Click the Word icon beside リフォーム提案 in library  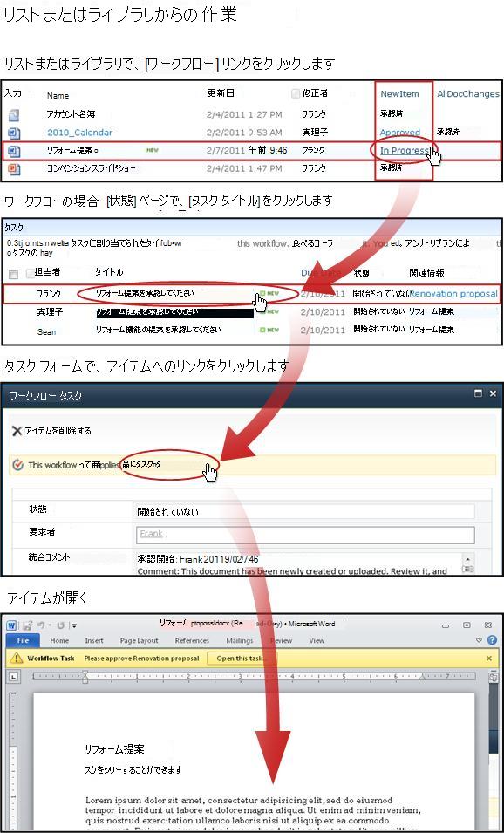point(14,151)
